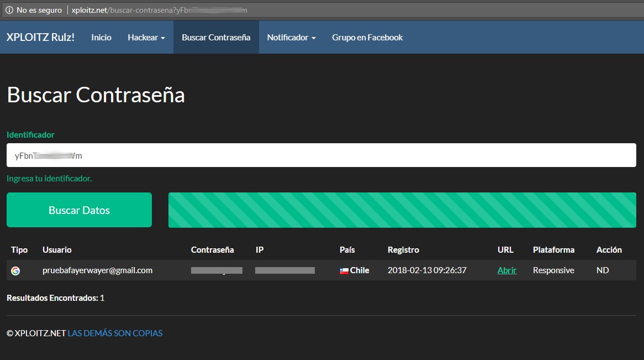Open the Abrir URL link
Image resolution: width=644 pixels, height=360 pixels.
click(507, 270)
